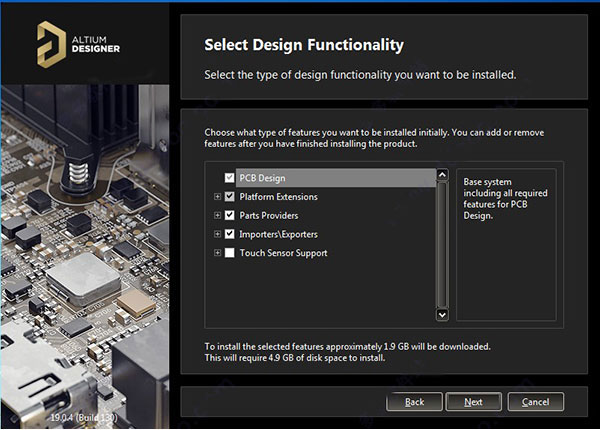Click the feature list vertical scrollbar track
The width and height of the screenshot is (600, 430).
441,245
